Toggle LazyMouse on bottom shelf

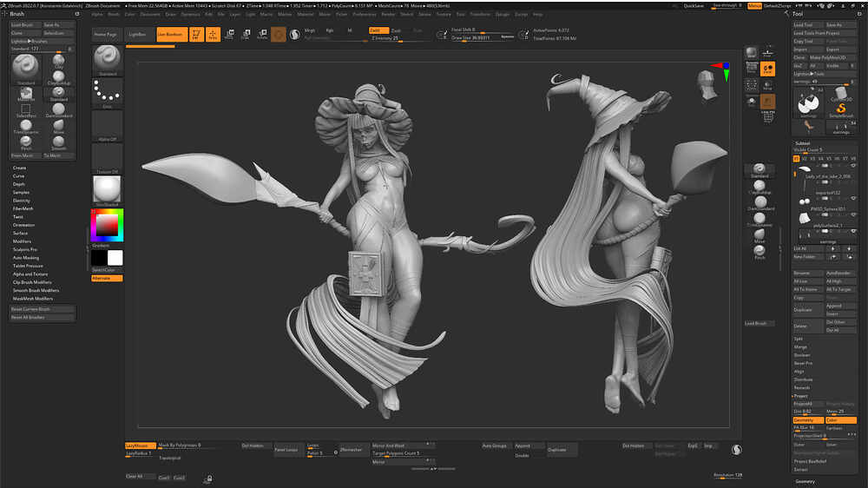point(140,445)
